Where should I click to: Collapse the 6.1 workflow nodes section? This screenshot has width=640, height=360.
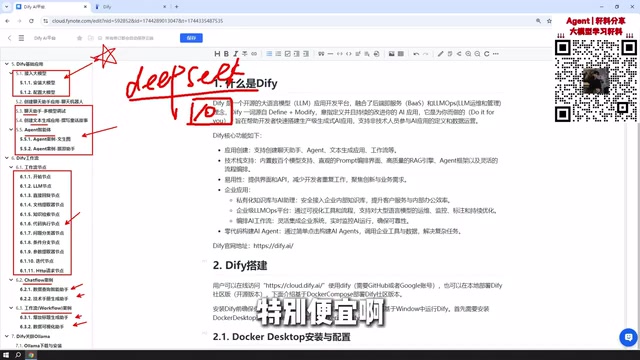tap(11, 167)
